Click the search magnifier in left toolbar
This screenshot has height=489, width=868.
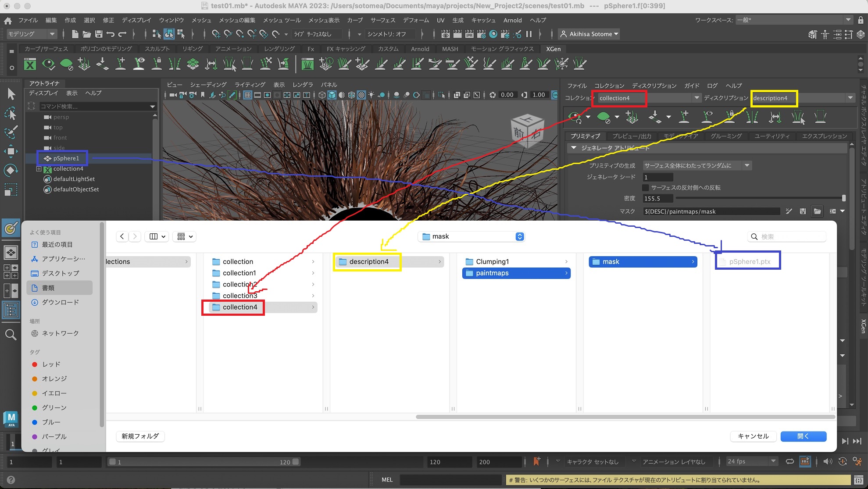pos(11,335)
